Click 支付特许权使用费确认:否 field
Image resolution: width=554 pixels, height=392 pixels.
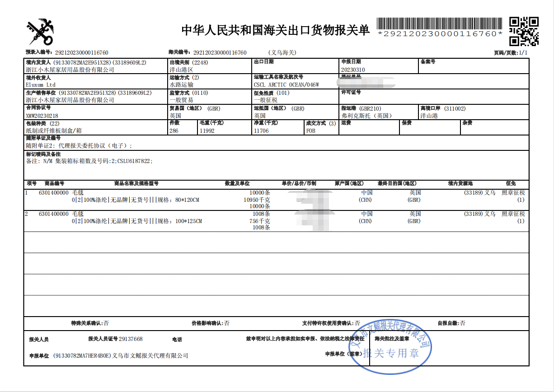click(331, 323)
